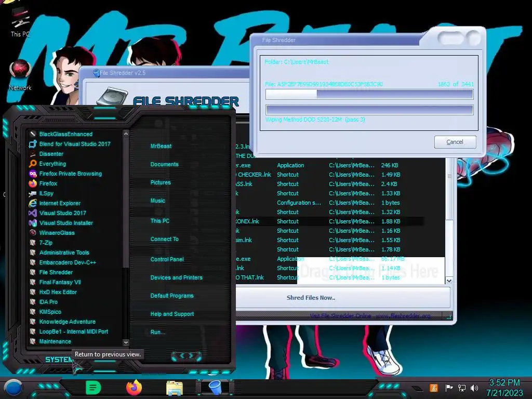Open the Run... dialog
The height and width of the screenshot is (399, 532).
(x=157, y=332)
